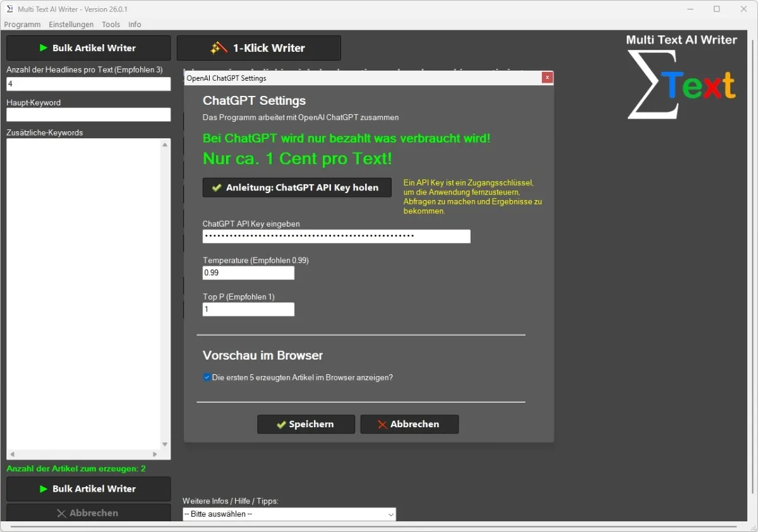Click the keywords list scroll right arrow
The image size is (758, 532).
click(155, 454)
